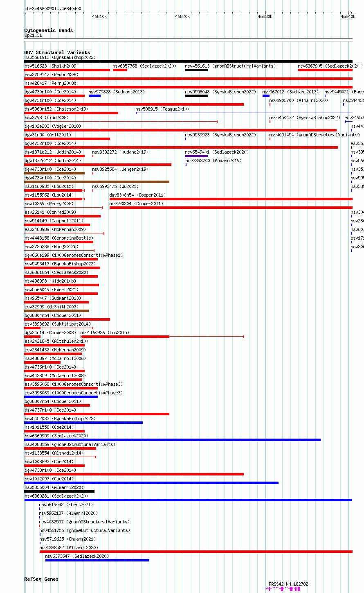Screen dimensions: 364x593
Task: Click nsv967012 (Sudmant2013) label
Action: tap(290, 92)
